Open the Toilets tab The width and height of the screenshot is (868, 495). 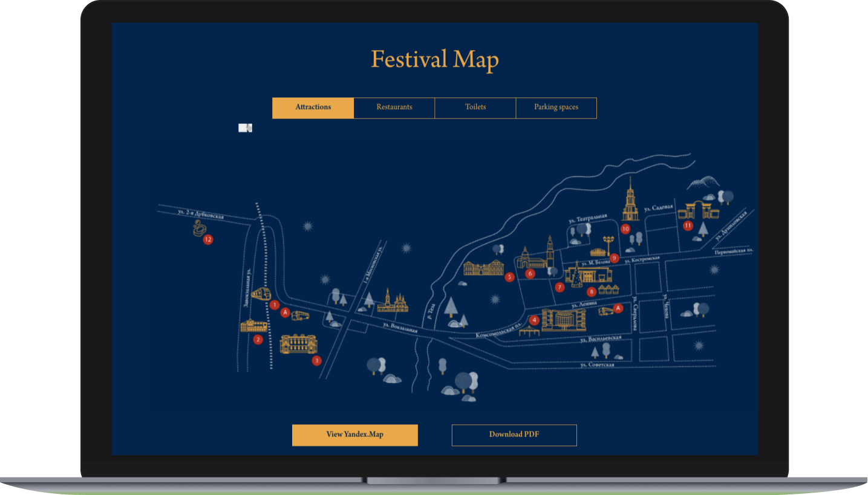tap(475, 108)
